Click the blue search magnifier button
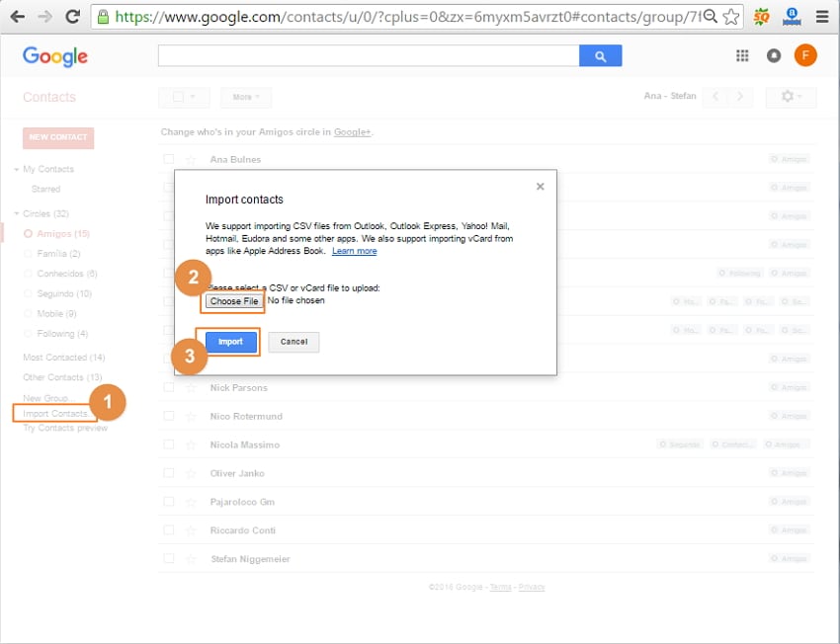This screenshot has width=840, height=644. [600, 55]
